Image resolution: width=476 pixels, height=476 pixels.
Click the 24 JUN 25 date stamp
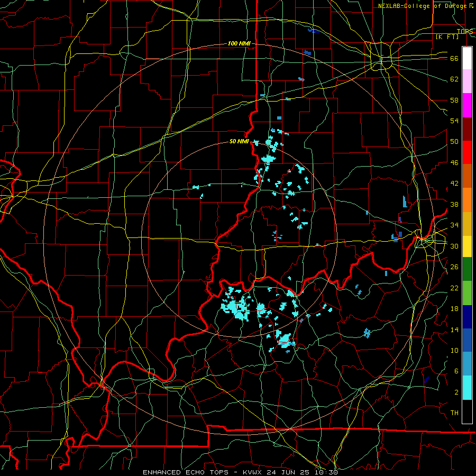[289, 472]
